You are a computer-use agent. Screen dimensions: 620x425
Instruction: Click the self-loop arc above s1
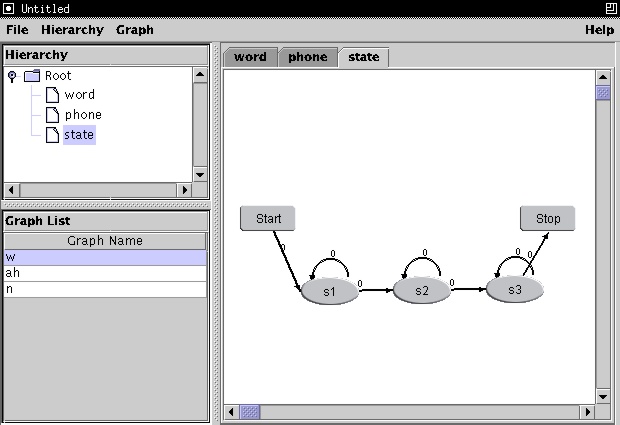point(330,259)
